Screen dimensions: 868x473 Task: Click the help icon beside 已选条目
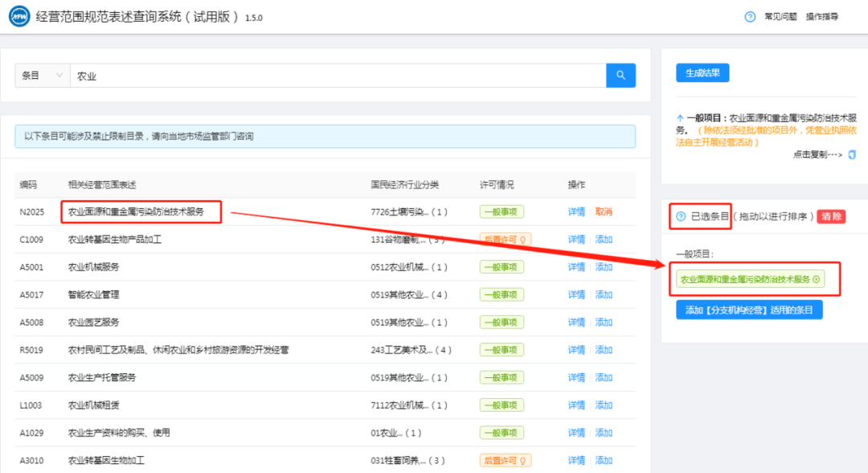681,216
